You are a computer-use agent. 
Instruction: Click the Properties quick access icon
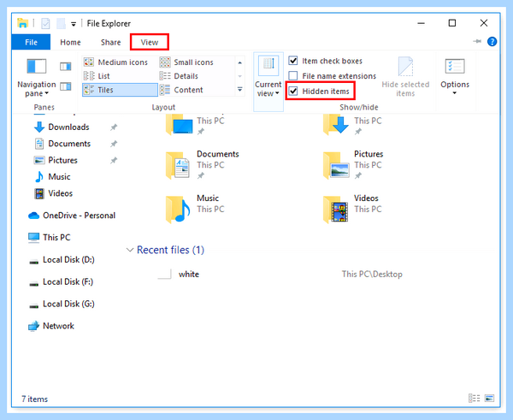tap(45, 24)
